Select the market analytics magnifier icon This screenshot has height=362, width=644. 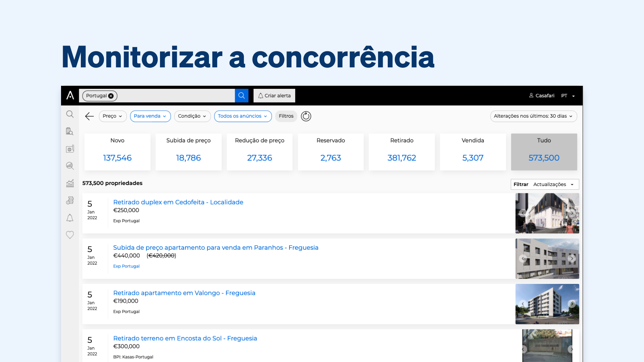click(70, 166)
